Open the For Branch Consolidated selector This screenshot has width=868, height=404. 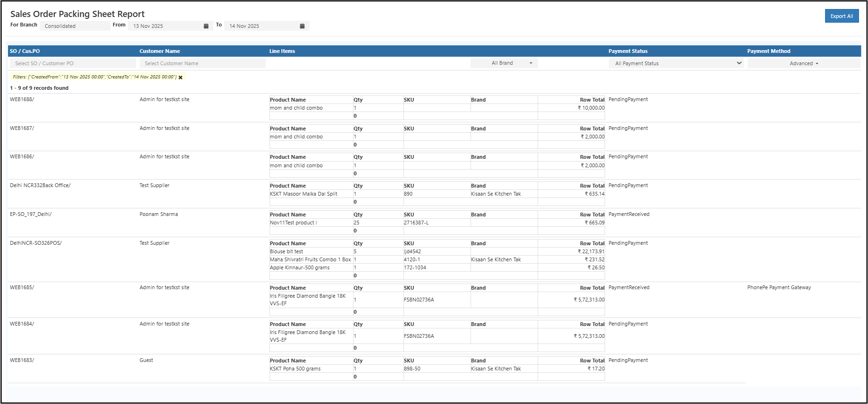75,26
